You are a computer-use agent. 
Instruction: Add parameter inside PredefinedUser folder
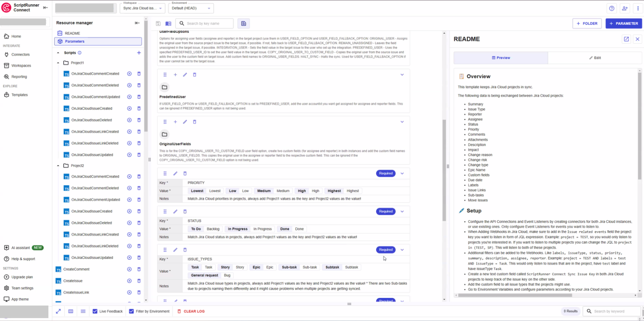(175, 75)
